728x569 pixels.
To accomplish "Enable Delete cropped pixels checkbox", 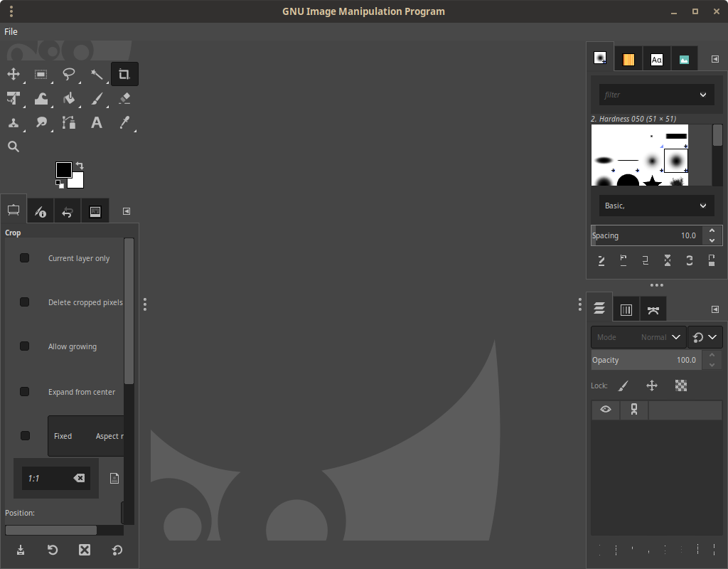I will click(25, 302).
